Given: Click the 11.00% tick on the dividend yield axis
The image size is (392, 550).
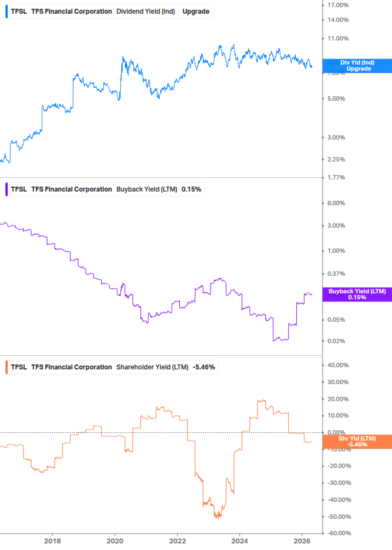Looking at the screenshot, I should 338,38.
